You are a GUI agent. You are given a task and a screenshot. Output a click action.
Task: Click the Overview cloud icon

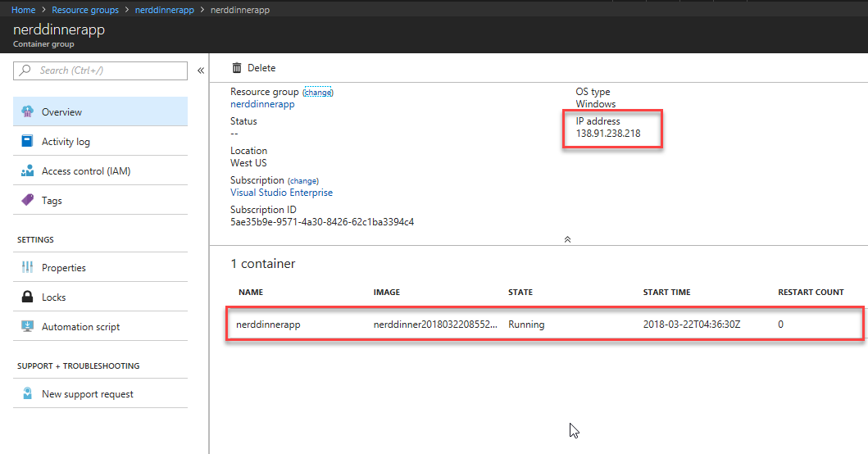[27, 111]
